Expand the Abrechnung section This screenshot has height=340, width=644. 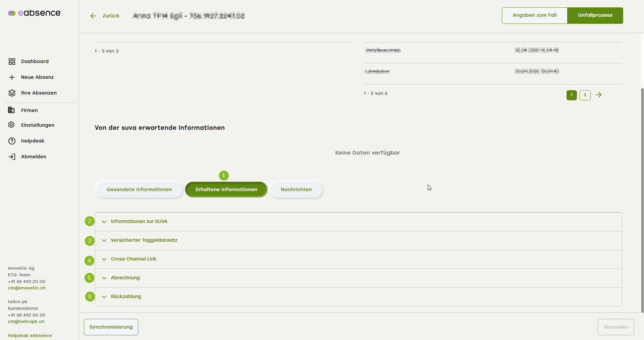pyautogui.click(x=125, y=278)
